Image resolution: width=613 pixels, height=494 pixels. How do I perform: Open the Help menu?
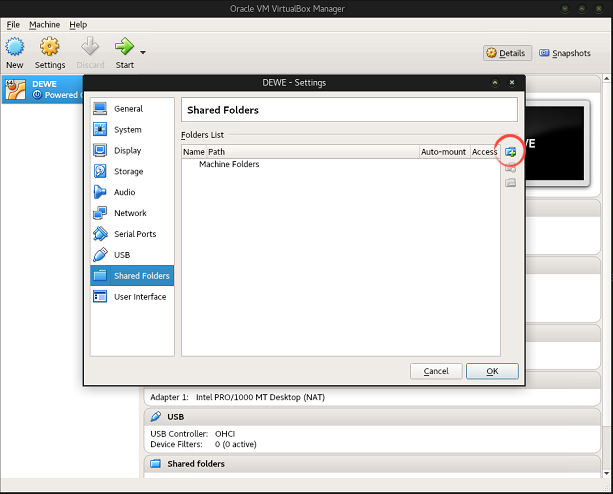pos(78,25)
